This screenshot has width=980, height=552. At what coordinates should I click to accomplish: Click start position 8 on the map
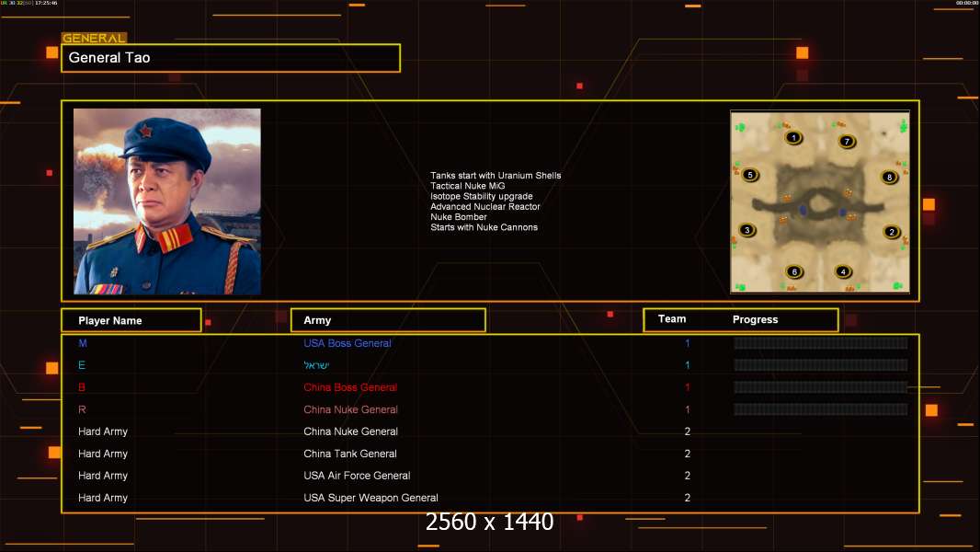[x=889, y=177]
